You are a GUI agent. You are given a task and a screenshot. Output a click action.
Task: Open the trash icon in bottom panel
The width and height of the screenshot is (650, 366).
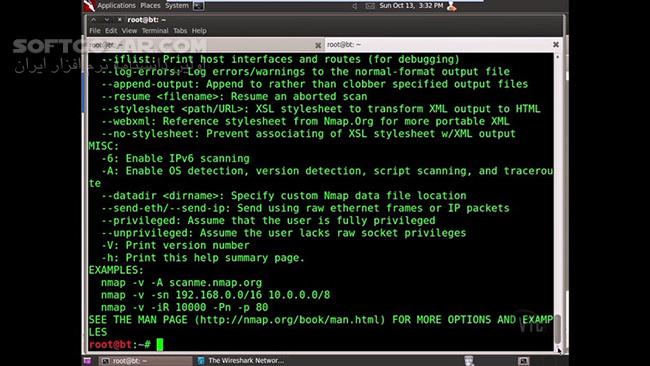tap(469, 361)
